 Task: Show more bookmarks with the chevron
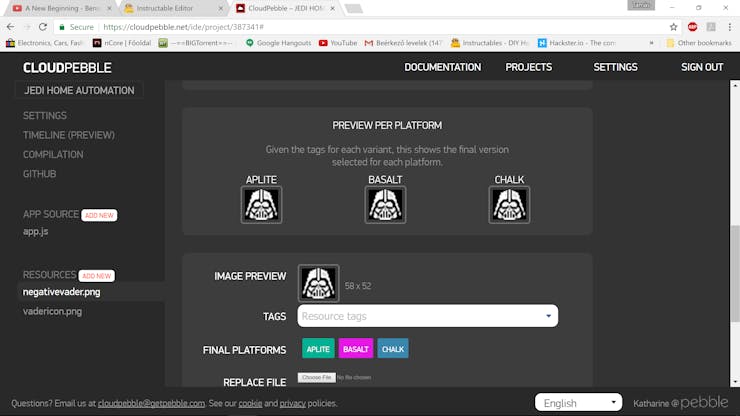coord(652,43)
